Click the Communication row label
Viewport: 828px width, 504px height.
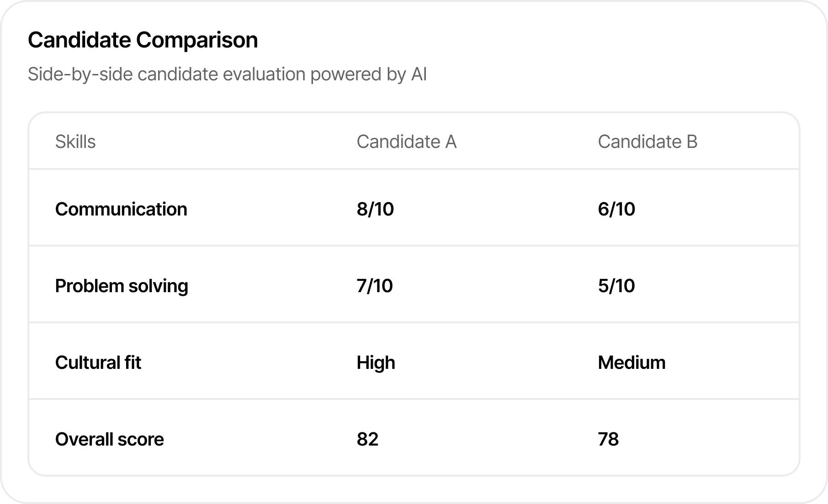(121, 209)
